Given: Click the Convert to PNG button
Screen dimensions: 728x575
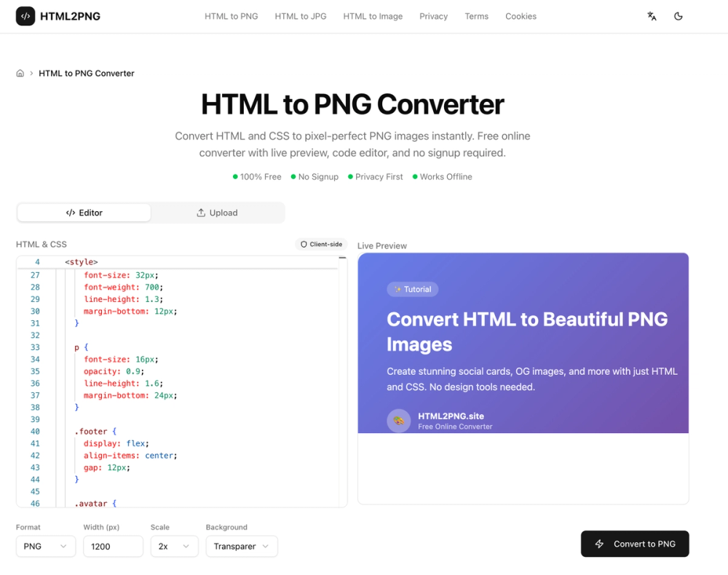Looking at the screenshot, I should point(635,544).
